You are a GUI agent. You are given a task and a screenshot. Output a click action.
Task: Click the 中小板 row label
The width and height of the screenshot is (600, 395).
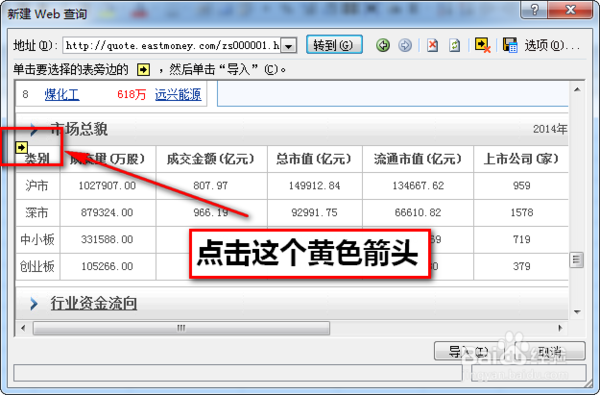tap(37, 239)
